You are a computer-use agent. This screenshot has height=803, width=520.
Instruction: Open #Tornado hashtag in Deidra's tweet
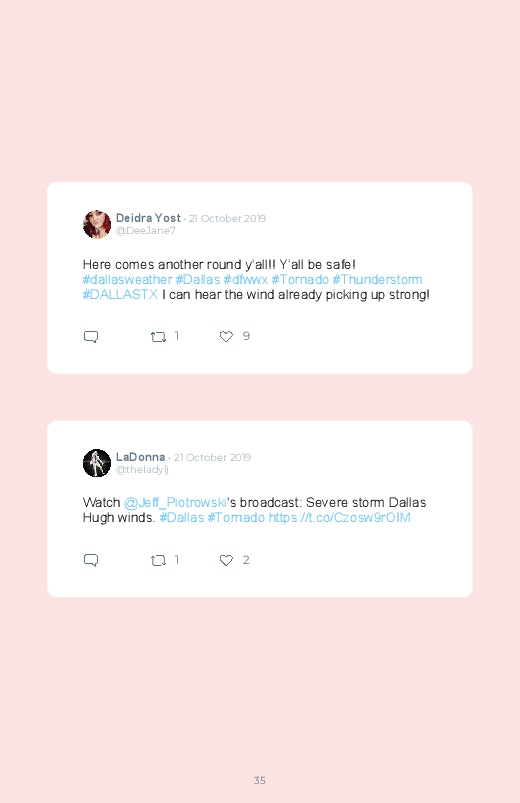[x=300, y=280]
